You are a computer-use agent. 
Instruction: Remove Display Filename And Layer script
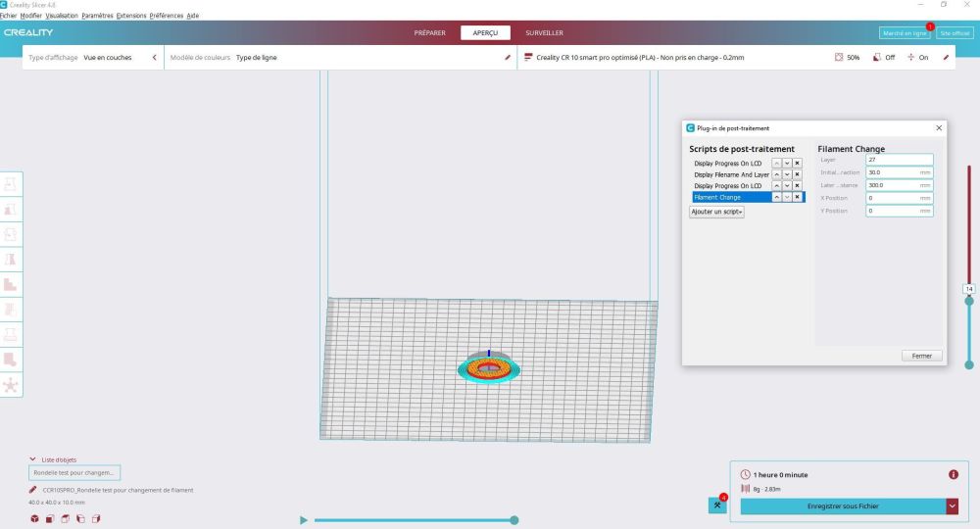click(797, 174)
